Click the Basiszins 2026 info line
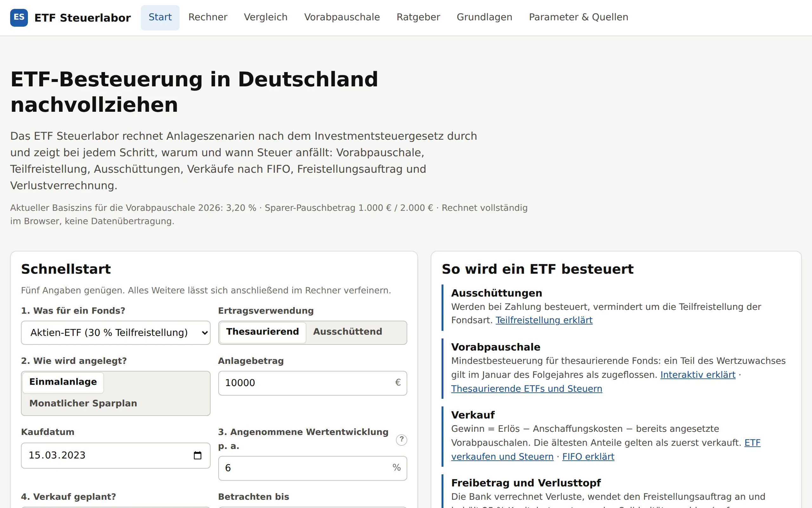 269,214
